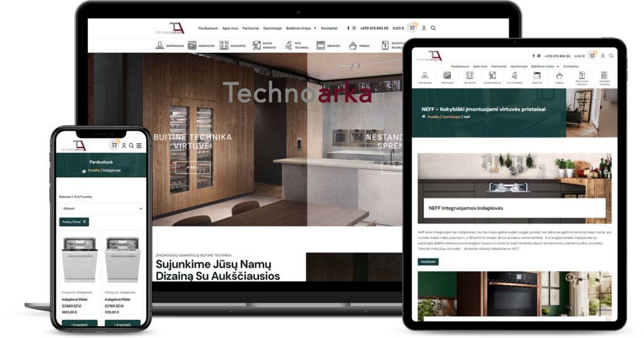Open Facebook icon on tablet header
This screenshot has width=644, height=338.
533,56
